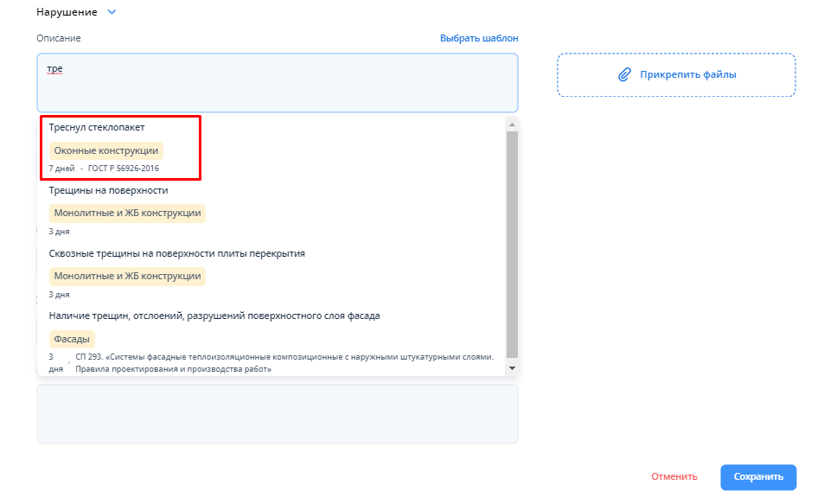The image size is (830, 504).
Task: Click the Оконные конструкции tag
Action: (106, 150)
